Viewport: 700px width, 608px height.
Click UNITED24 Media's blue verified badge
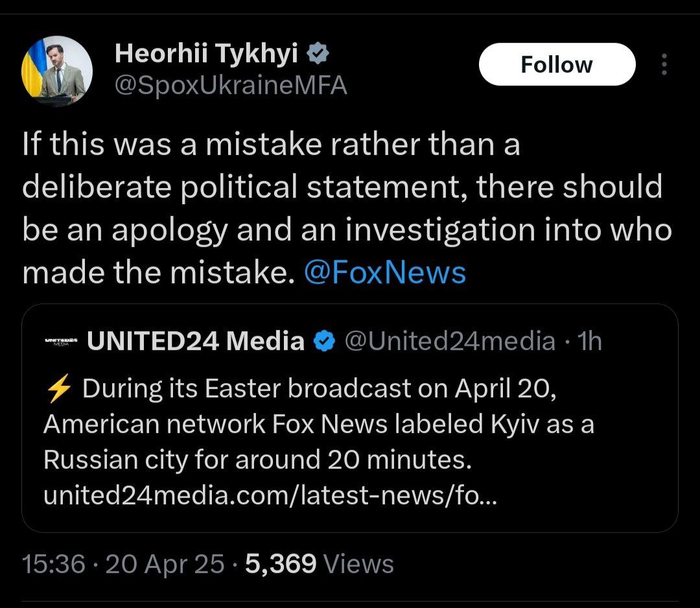click(x=323, y=340)
